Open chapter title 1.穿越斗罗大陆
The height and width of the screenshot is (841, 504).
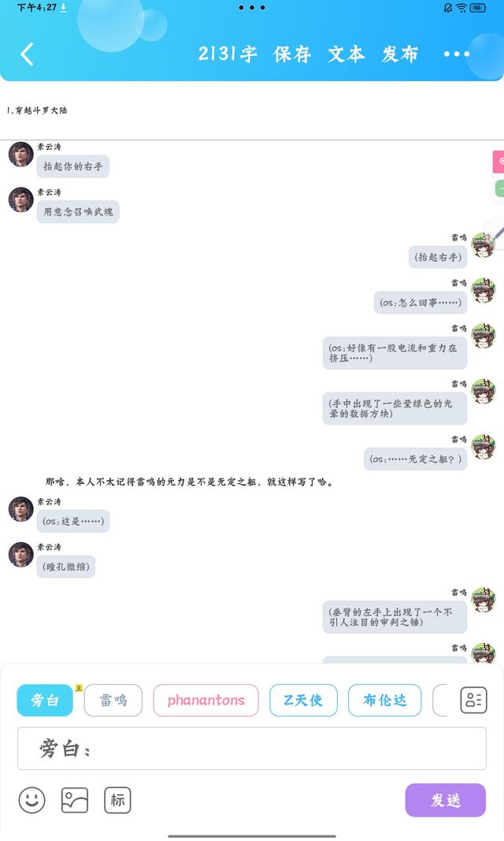[x=37, y=110]
